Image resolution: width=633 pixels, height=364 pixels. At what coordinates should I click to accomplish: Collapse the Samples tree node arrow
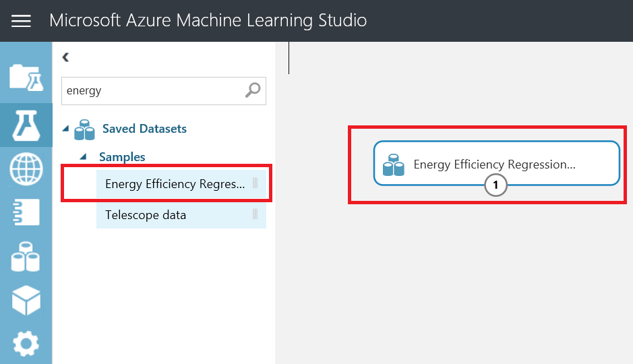click(x=83, y=156)
